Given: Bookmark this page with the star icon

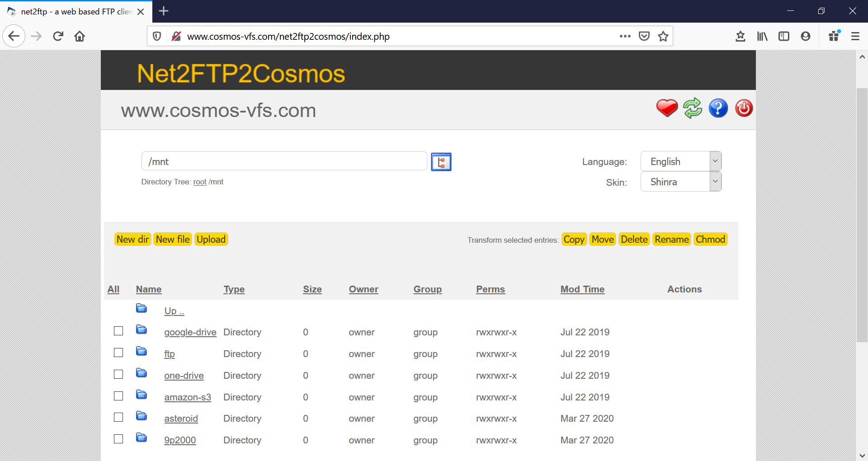Looking at the screenshot, I should 663,36.
